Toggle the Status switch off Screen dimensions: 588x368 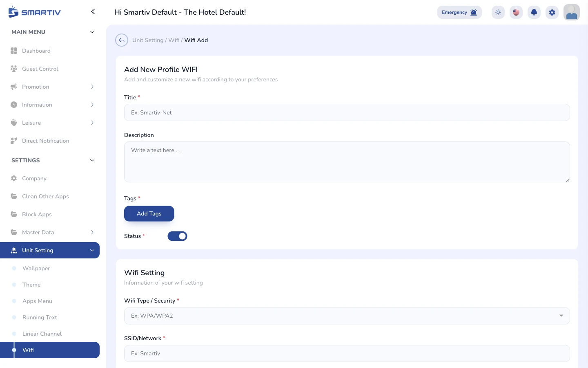(177, 236)
